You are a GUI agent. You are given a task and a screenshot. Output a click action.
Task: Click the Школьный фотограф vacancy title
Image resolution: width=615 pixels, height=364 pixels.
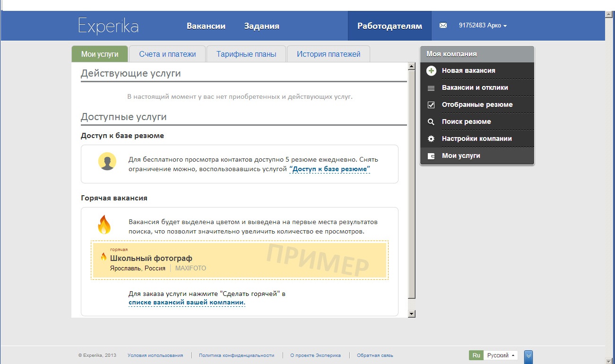click(151, 258)
